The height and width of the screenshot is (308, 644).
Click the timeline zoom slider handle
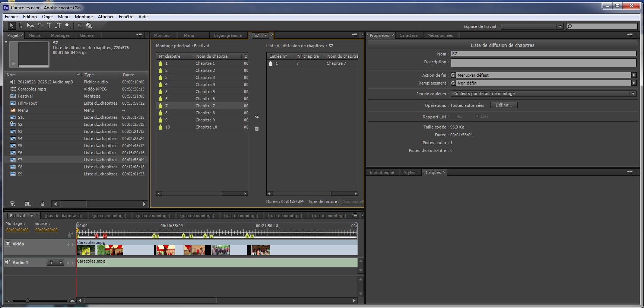pos(27,301)
